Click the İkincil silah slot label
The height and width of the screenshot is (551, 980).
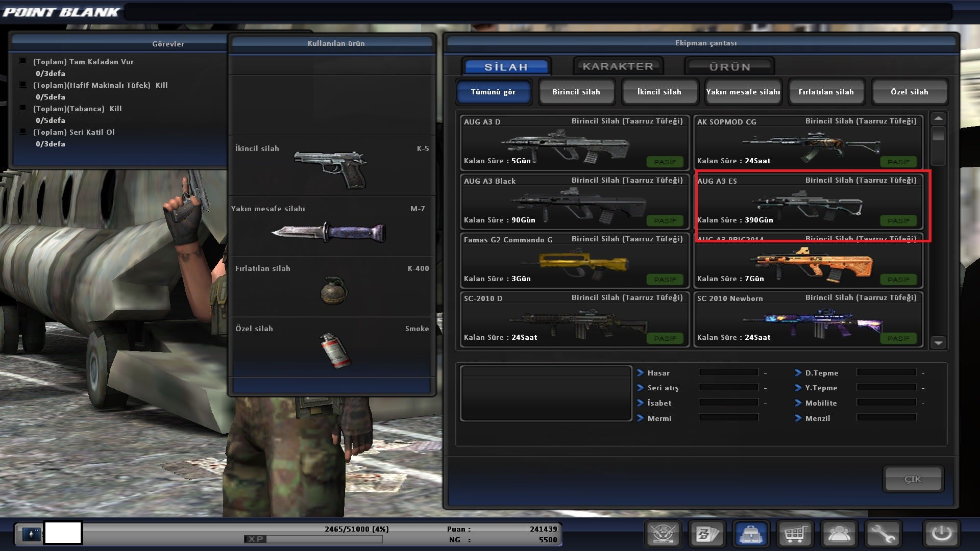[257, 148]
